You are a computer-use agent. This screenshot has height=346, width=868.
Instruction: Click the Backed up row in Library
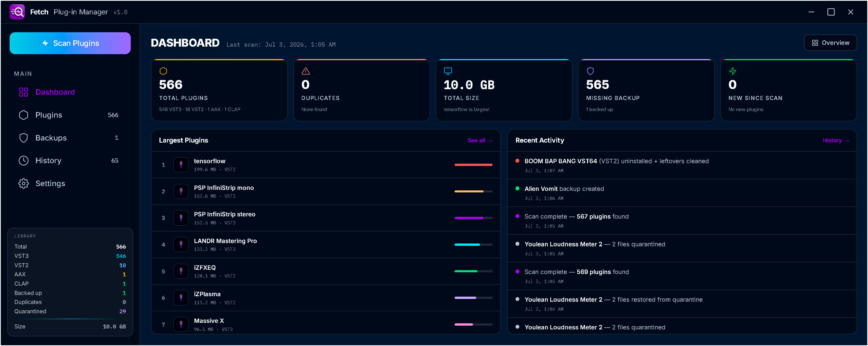click(x=70, y=293)
